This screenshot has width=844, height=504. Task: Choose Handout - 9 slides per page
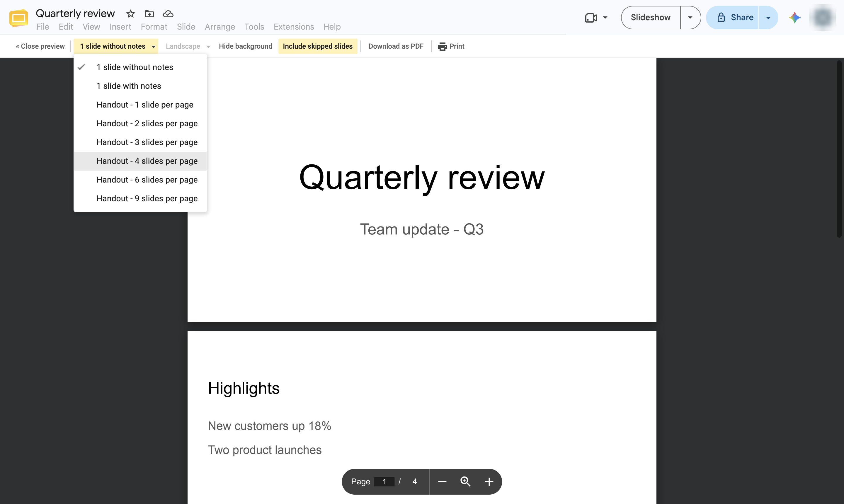point(140,198)
